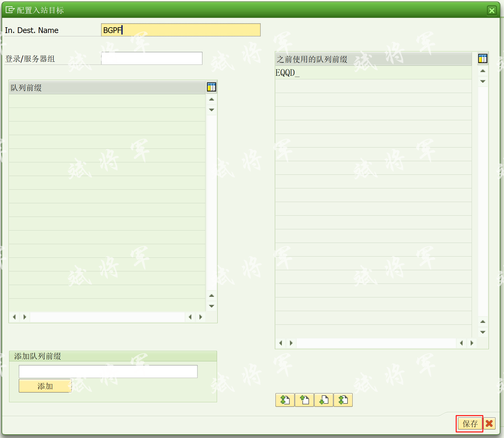Click the 之前使用的队列前缀 column header
This screenshot has width=504, height=438.
373,59
